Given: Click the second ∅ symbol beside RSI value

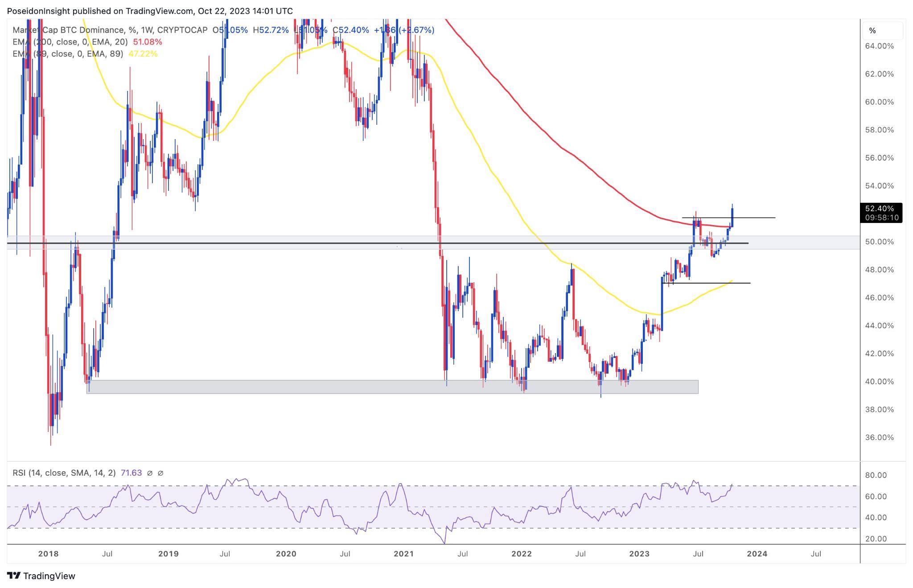Looking at the screenshot, I should click(x=160, y=473).
